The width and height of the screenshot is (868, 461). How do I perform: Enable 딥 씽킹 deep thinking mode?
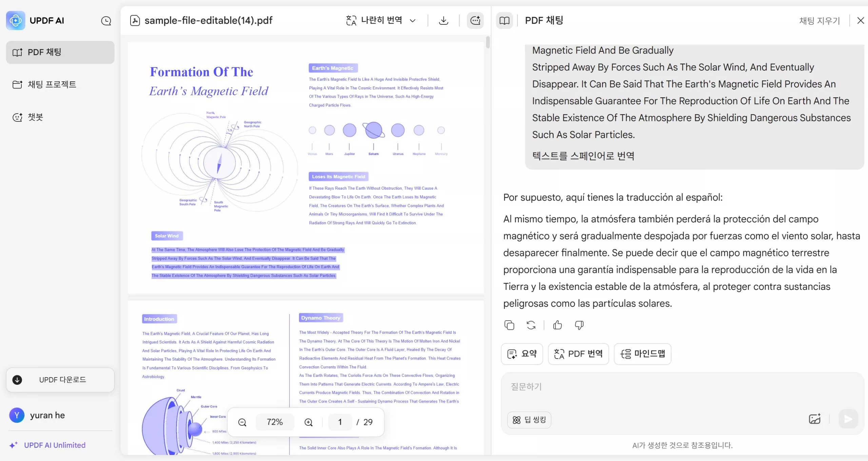tap(529, 420)
